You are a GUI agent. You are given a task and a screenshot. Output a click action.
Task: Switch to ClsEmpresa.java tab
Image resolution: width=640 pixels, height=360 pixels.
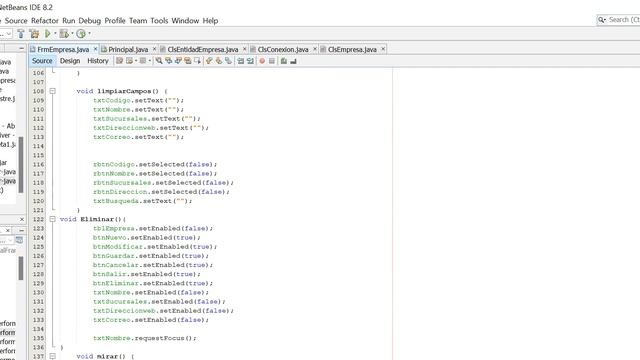[352, 49]
